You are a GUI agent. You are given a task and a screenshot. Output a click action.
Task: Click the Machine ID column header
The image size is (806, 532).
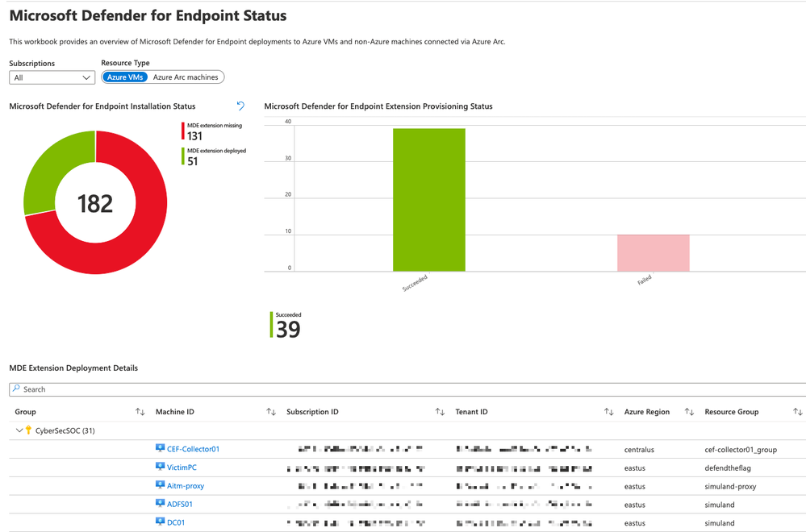(175, 412)
